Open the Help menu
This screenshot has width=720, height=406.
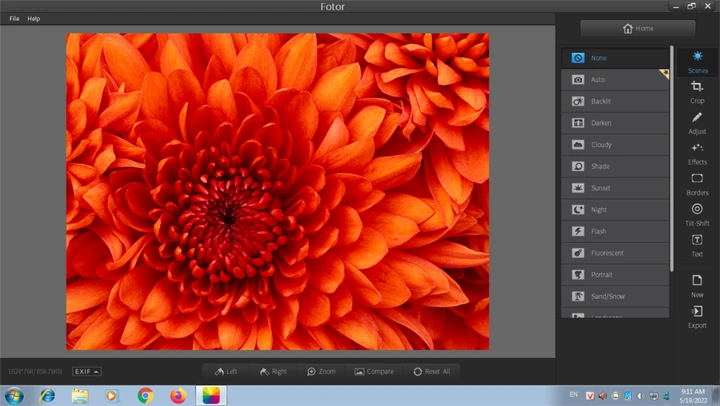click(x=34, y=18)
